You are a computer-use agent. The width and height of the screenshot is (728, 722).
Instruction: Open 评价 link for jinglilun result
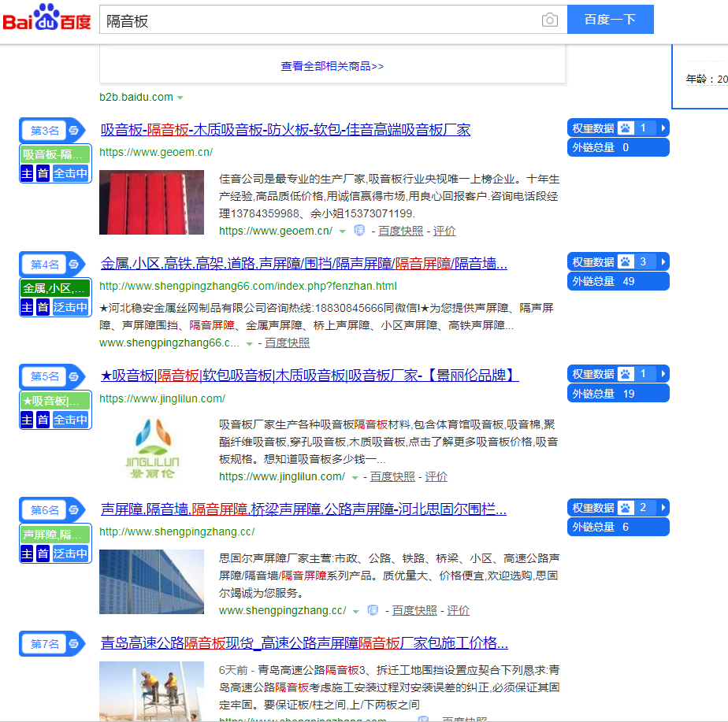click(436, 476)
